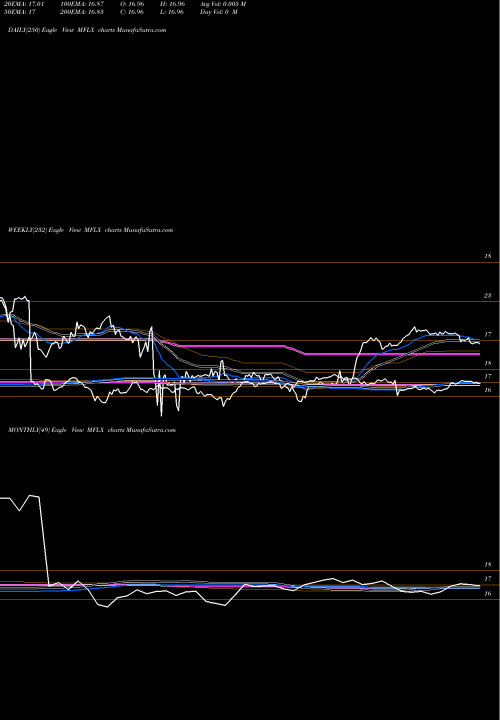The height and width of the screenshot is (720, 500).
Task: Click the 16 price label on weekly chart axis
Action: coord(488,390)
